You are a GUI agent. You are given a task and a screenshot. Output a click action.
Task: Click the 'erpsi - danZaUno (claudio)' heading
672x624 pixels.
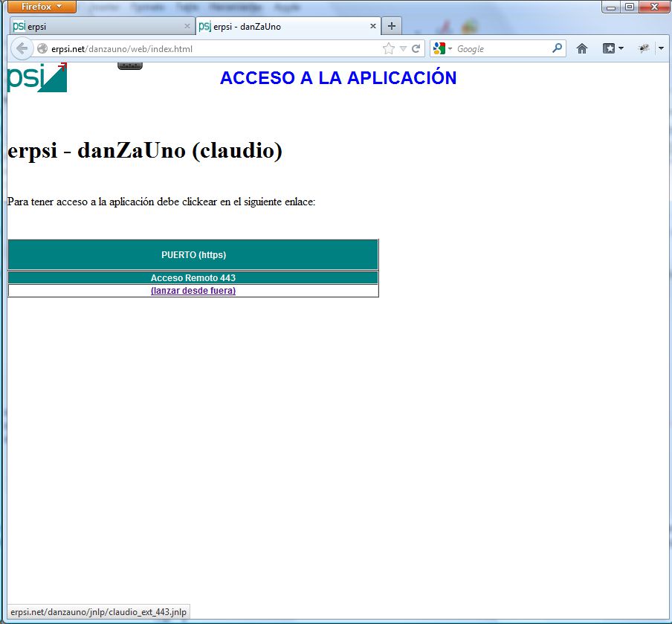[145, 150]
